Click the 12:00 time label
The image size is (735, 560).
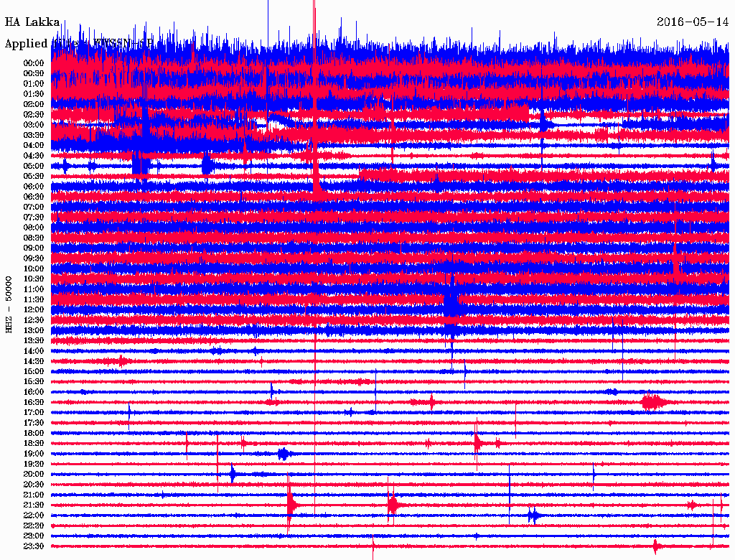(x=34, y=310)
